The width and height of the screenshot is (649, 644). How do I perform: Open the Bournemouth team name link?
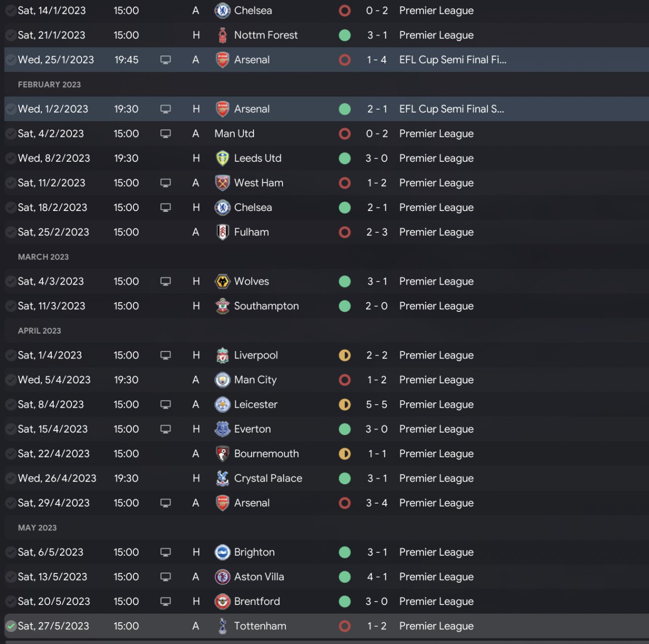pyautogui.click(x=266, y=454)
